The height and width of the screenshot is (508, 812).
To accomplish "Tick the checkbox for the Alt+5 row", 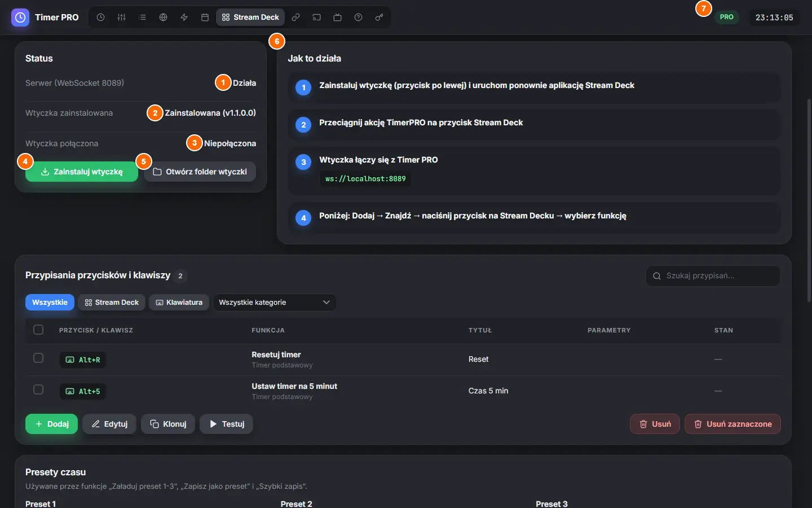I will (38, 389).
